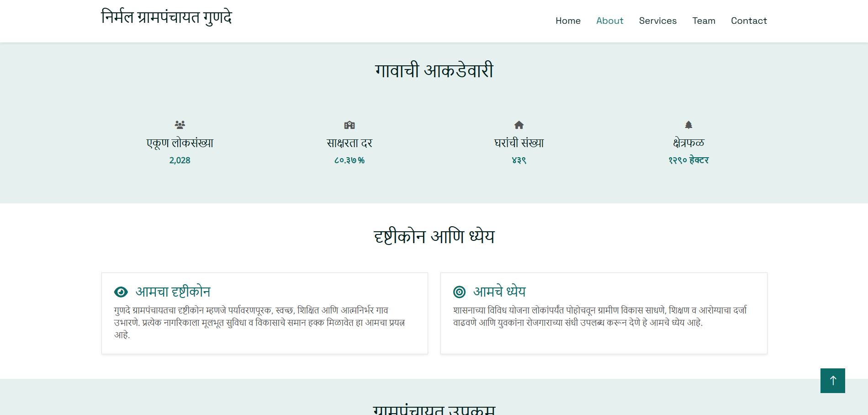Select the Contact navigation link
Image resolution: width=868 pixels, height=415 pixels.
pos(749,21)
